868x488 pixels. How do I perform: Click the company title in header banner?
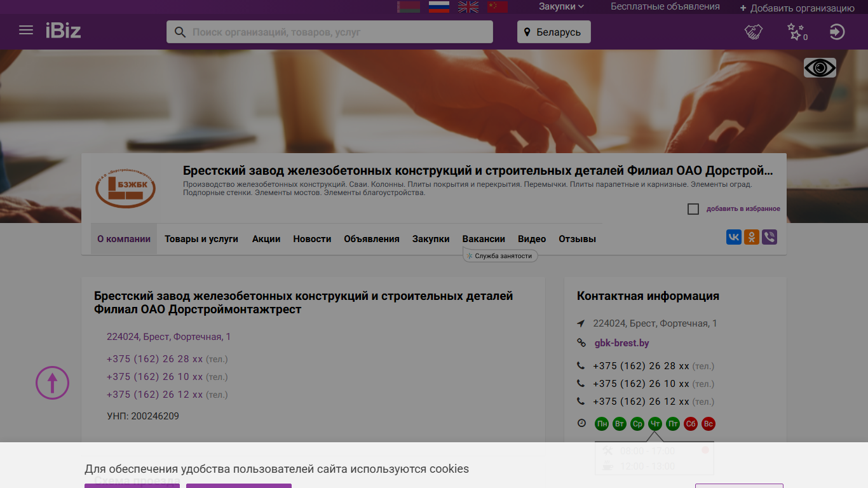click(478, 170)
